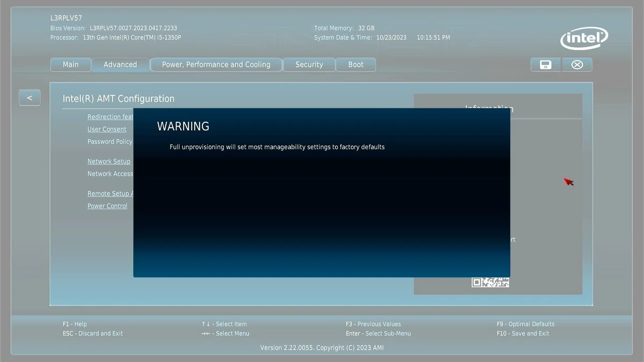Click the exit X icon button
The height and width of the screenshot is (362, 644).
[577, 65]
